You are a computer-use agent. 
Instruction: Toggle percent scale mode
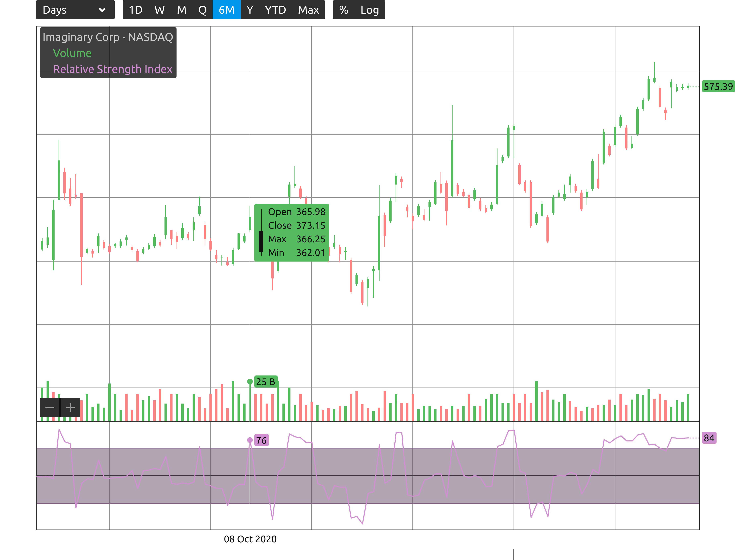tap(344, 10)
